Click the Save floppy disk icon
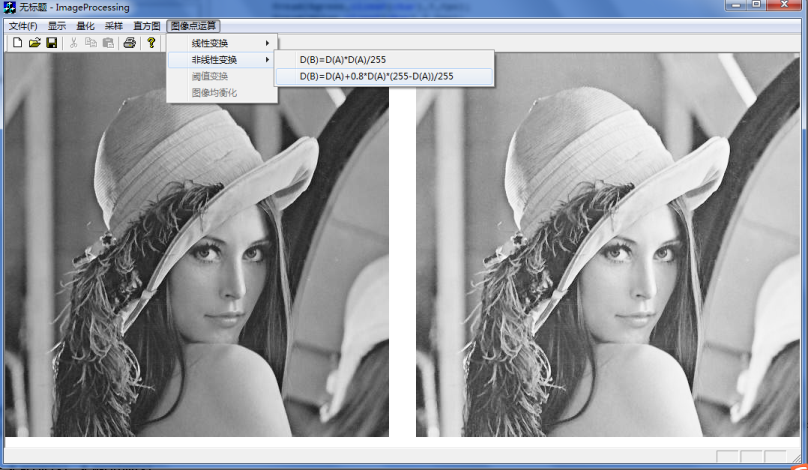Image resolution: width=808 pixels, height=470 pixels. 52,43
